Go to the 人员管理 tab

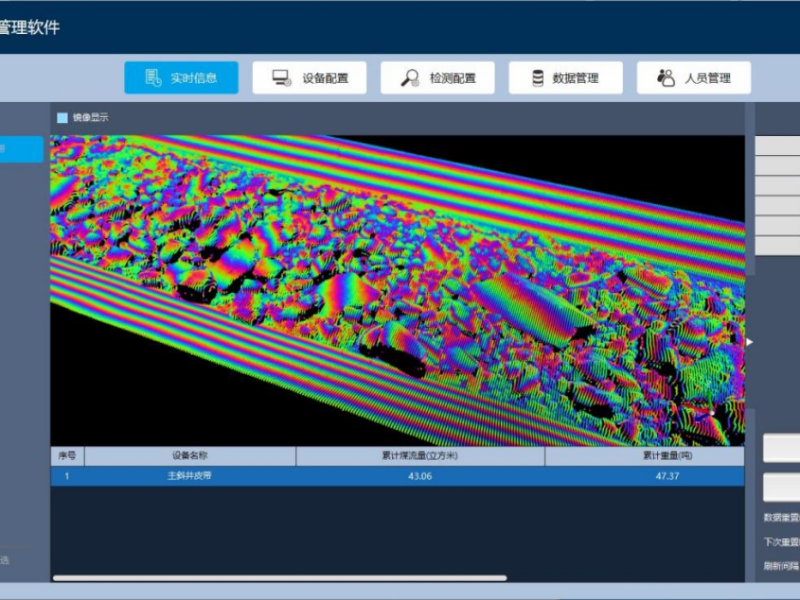point(706,78)
